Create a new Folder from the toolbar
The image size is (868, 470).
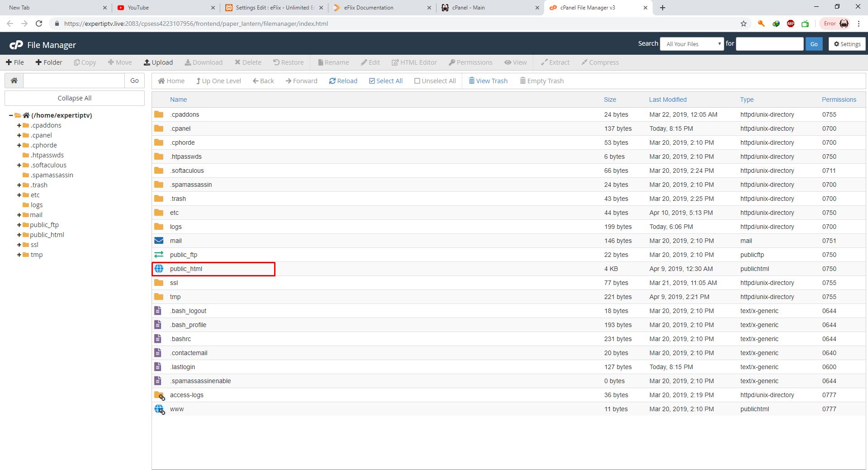(49, 62)
